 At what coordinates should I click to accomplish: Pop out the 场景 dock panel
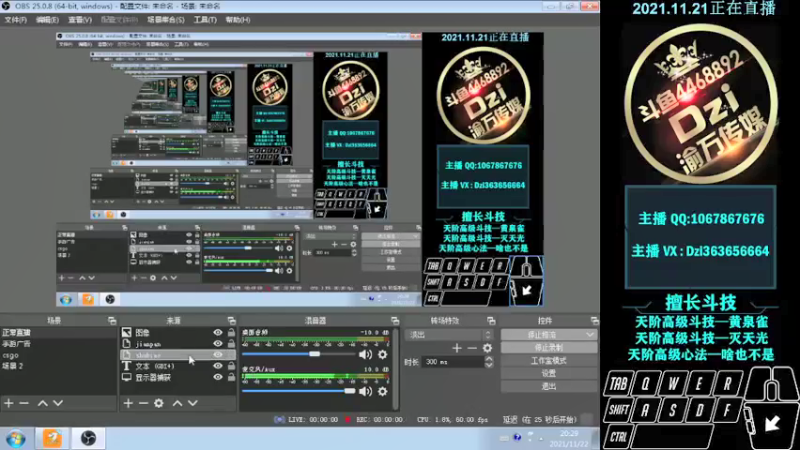coord(112,320)
